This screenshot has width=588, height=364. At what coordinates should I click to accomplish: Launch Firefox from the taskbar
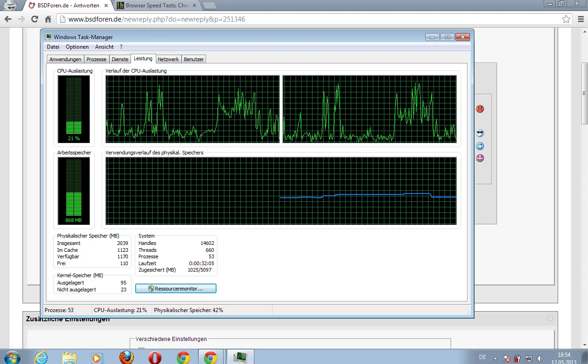pyautogui.click(x=126, y=357)
